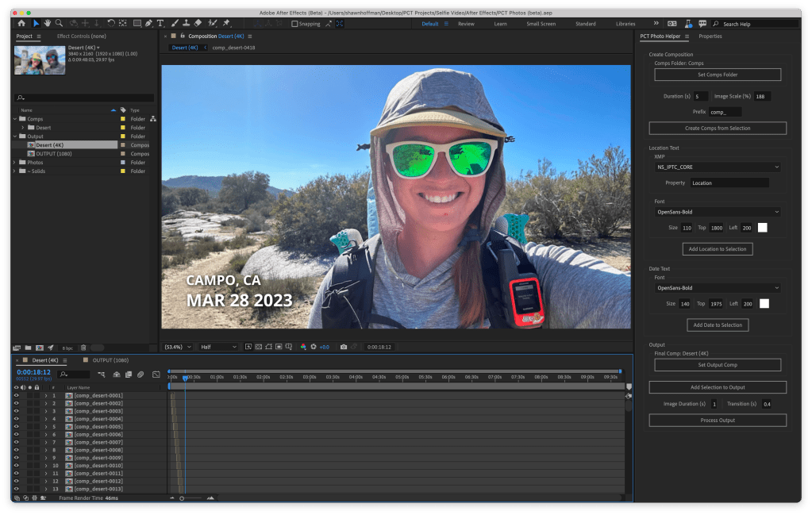Image resolution: width=812 pixels, height=515 pixels.
Task: Click the white color swatch for Date Text
Action: pyautogui.click(x=764, y=303)
